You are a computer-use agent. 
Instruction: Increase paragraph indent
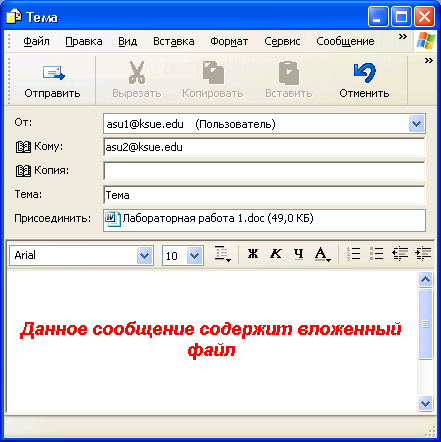(x=423, y=254)
